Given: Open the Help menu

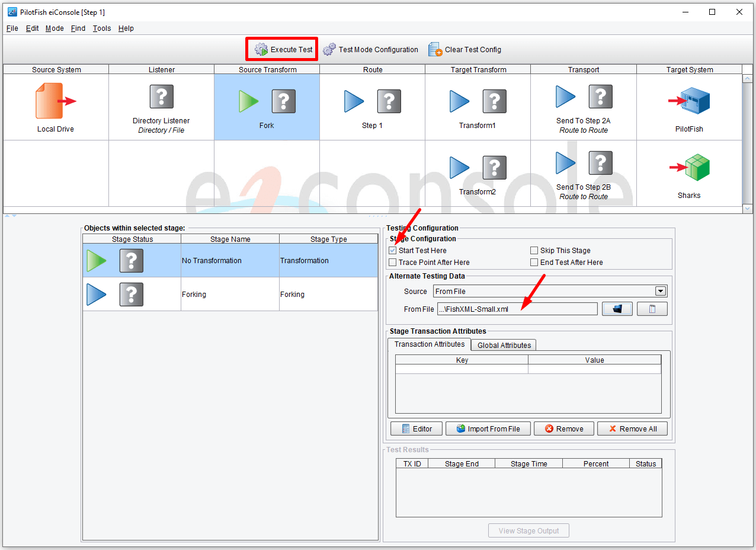Looking at the screenshot, I should 126,28.
